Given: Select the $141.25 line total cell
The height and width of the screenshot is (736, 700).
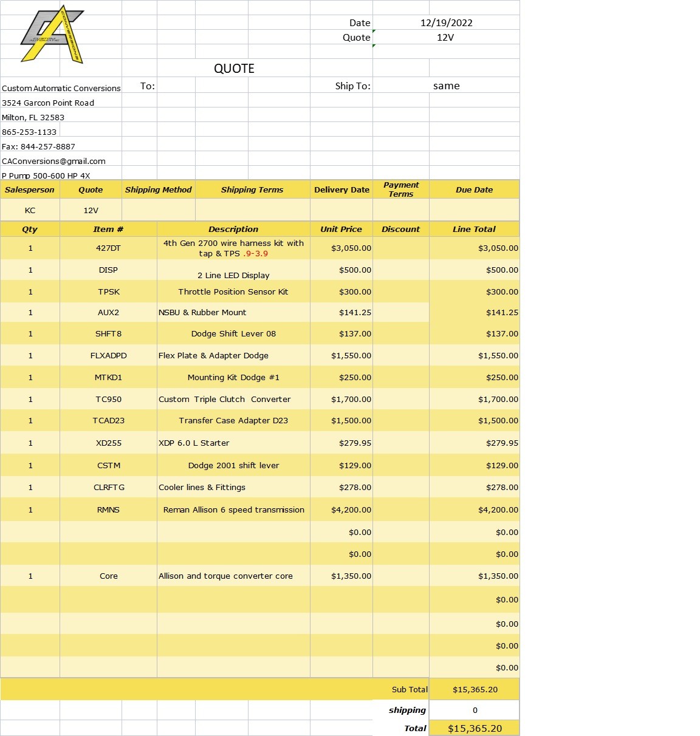Looking at the screenshot, I should pos(474,312).
